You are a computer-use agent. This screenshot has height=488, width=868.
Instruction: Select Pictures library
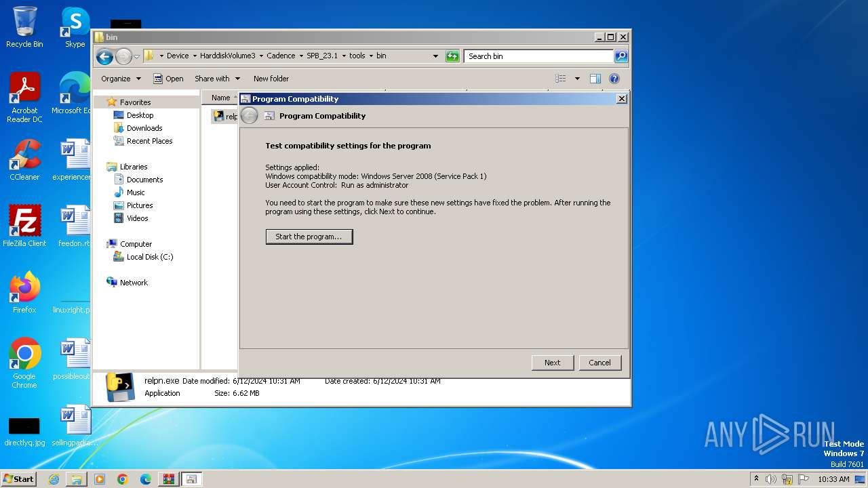(140, 205)
